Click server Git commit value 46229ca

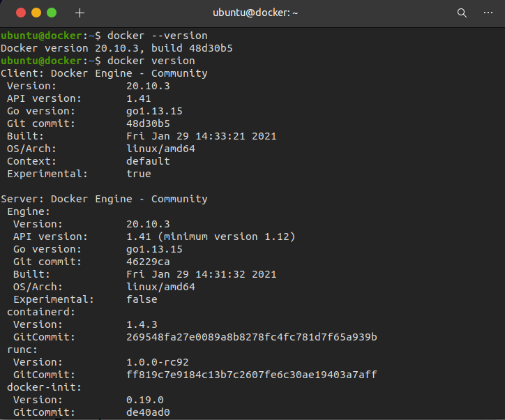pyautogui.click(x=148, y=262)
